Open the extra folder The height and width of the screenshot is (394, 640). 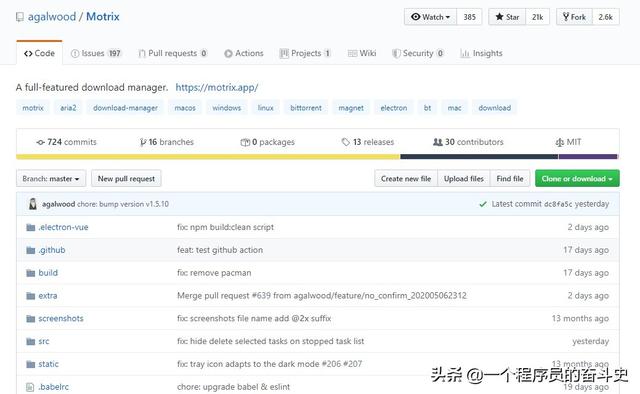coord(48,296)
